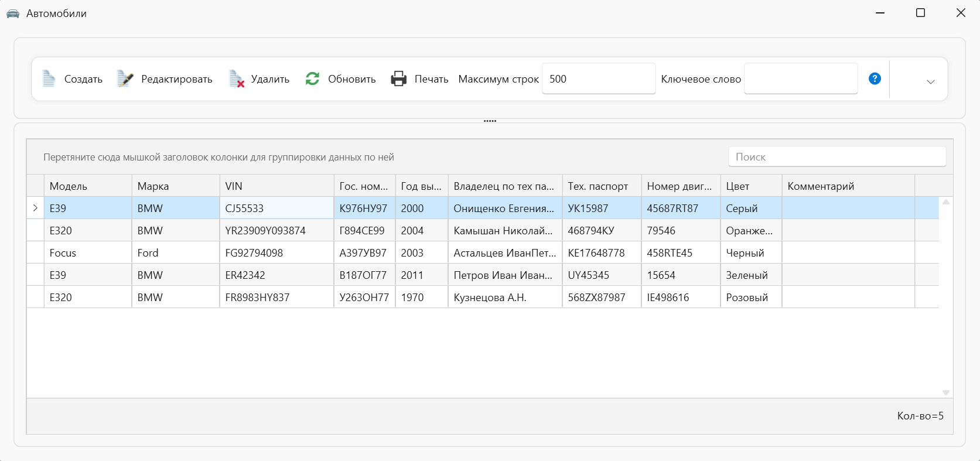Image resolution: width=980 pixels, height=461 pixels.
Task: Click the Создать button label
Action: tap(83, 79)
